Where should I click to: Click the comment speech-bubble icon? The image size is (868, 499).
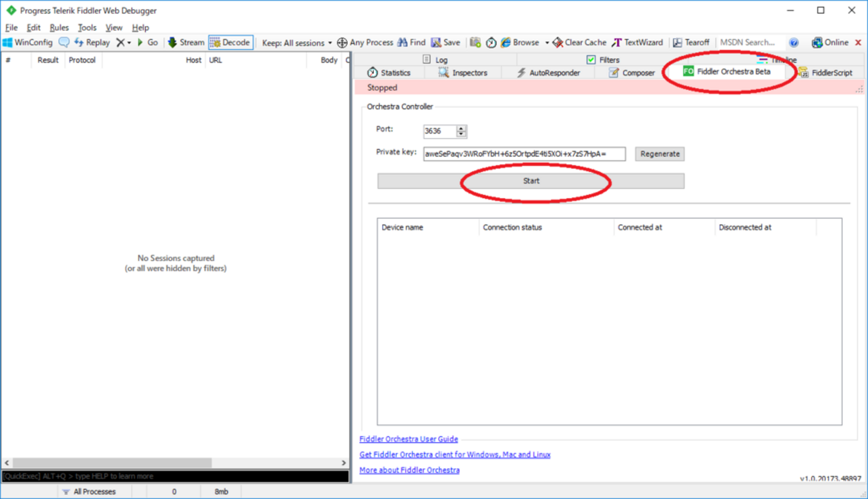click(64, 42)
